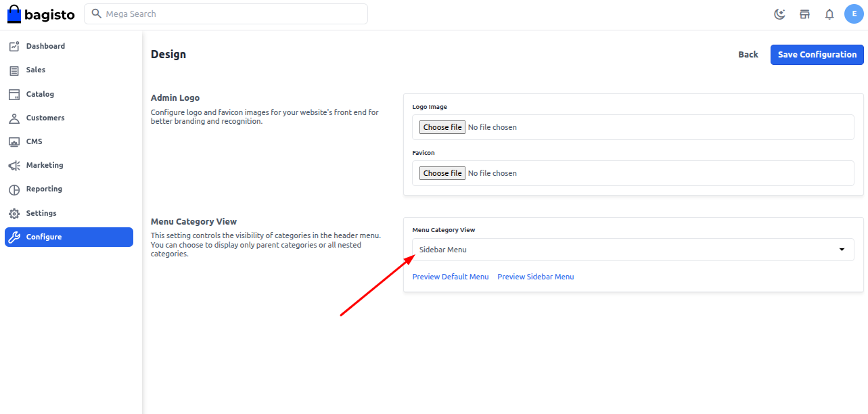Toggle dark mode with the moon icon
This screenshot has height=414, width=868.
779,14
